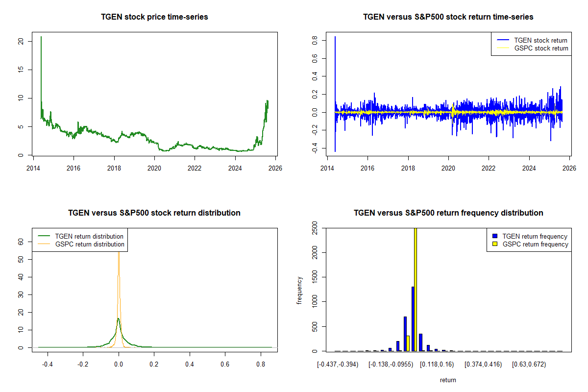Click the tallest yellow bar in the histogram
The height and width of the screenshot is (392, 588).
416,289
